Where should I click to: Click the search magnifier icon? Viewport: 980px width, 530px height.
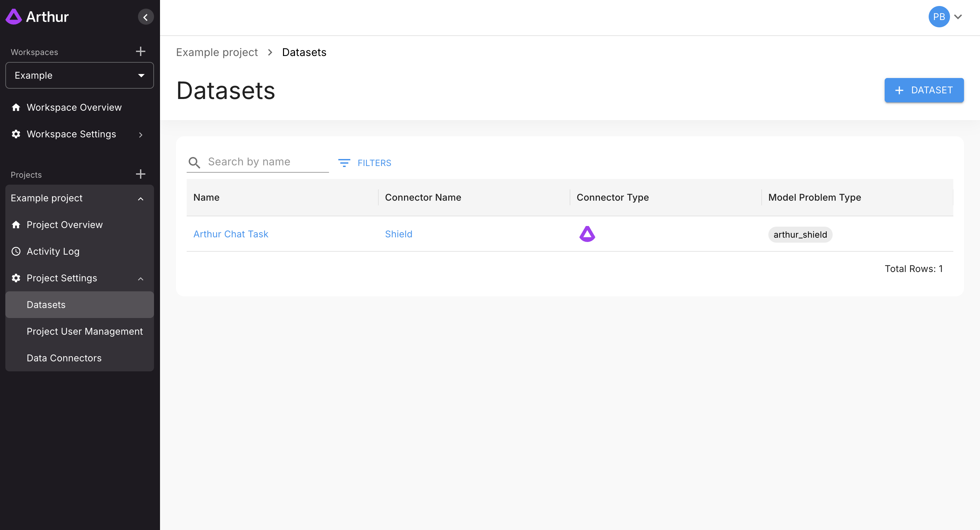click(x=194, y=162)
